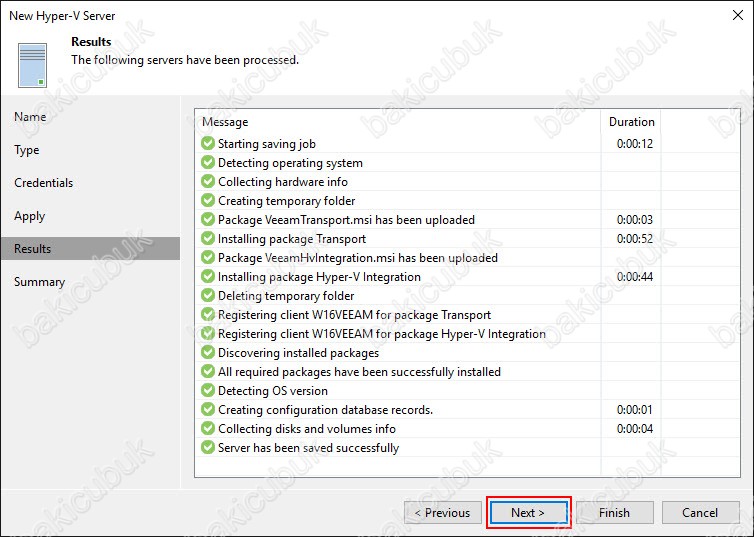Open the Apply wizard step
The image size is (754, 537).
[x=29, y=216]
